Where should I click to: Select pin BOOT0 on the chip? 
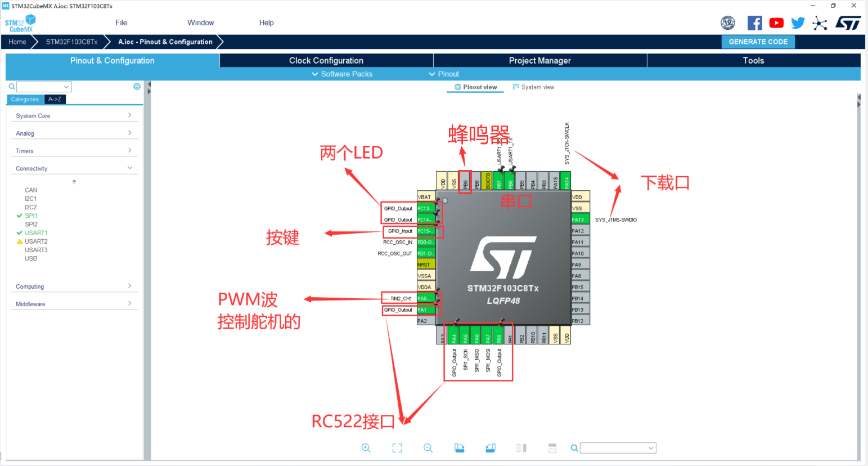coord(488,181)
